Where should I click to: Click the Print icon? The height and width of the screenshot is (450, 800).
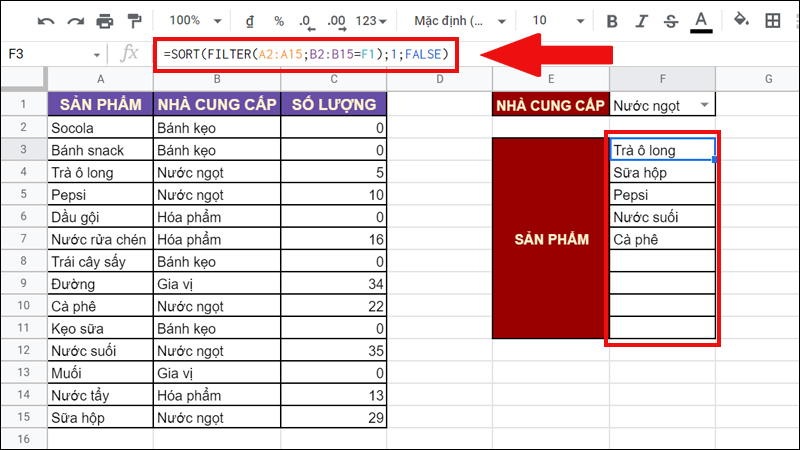tap(105, 20)
